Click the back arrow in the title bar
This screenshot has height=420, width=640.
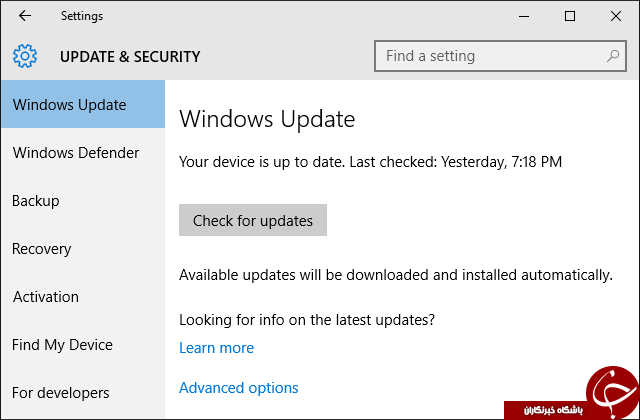point(25,16)
